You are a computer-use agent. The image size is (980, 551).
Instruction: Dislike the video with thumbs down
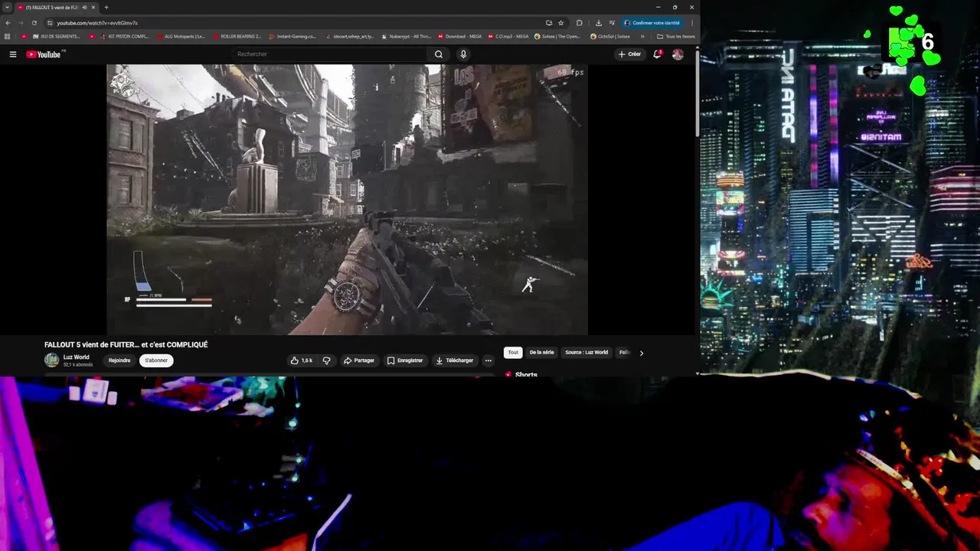(327, 360)
